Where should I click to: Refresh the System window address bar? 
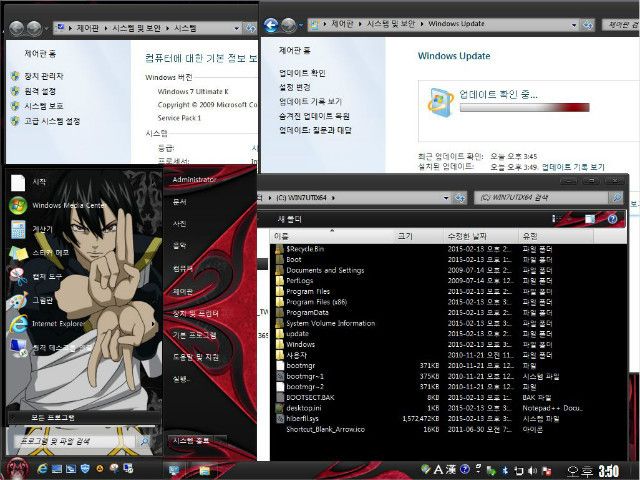coord(249,28)
